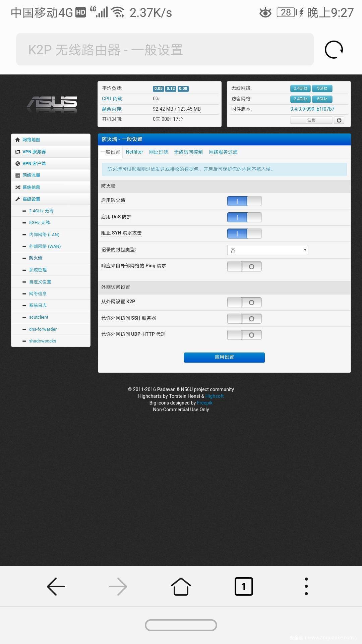Open dns-forwarder in sidebar
362x644 pixels.
51,329
